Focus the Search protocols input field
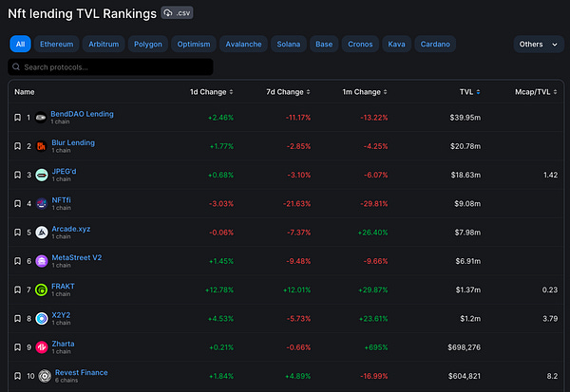The height and width of the screenshot is (392, 570). (110, 66)
